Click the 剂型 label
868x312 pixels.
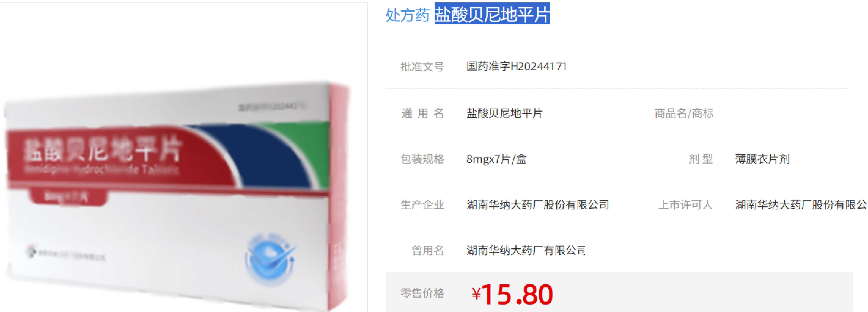[x=701, y=159]
